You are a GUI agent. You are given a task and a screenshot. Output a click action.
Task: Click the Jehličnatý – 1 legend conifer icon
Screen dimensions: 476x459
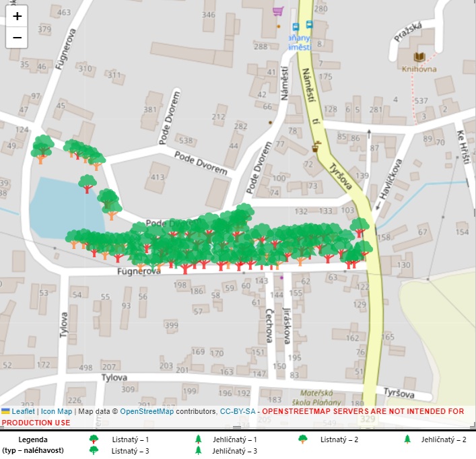tap(198, 439)
